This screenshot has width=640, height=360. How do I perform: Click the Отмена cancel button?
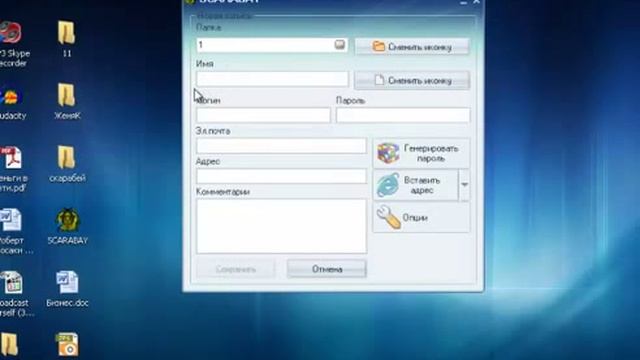click(327, 269)
